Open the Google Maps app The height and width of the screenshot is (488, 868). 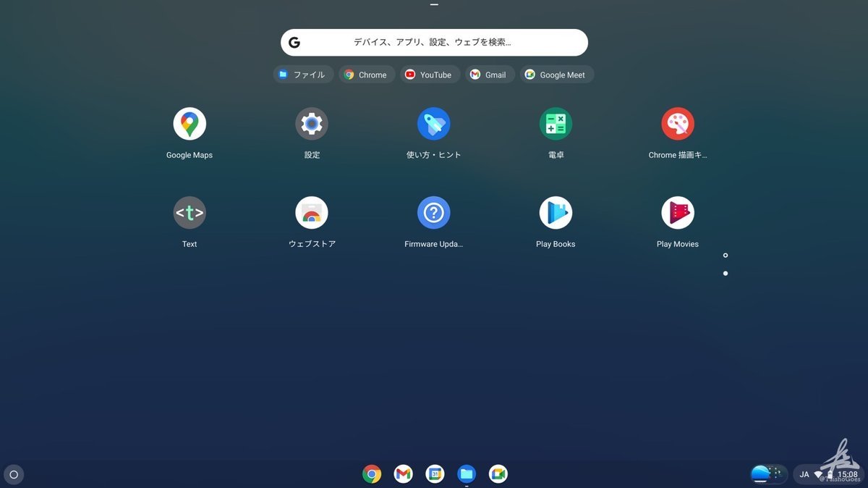pyautogui.click(x=190, y=123)
